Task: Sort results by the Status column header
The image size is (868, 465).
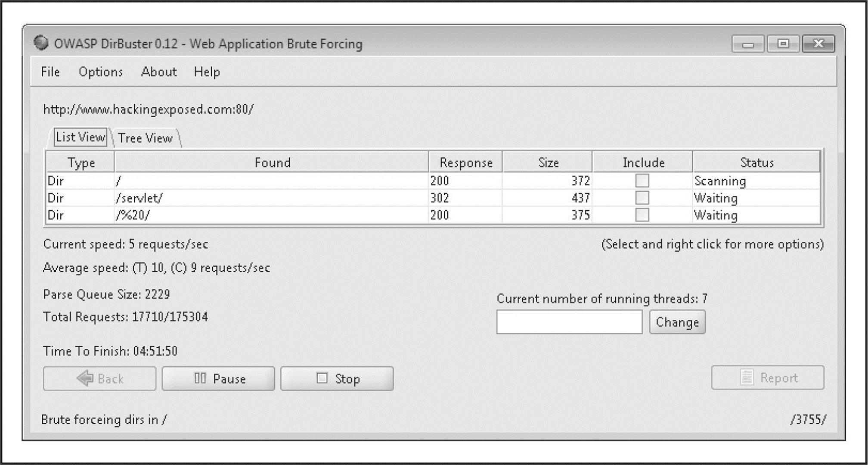Action: pyautogui.click(x=756, y=162)
